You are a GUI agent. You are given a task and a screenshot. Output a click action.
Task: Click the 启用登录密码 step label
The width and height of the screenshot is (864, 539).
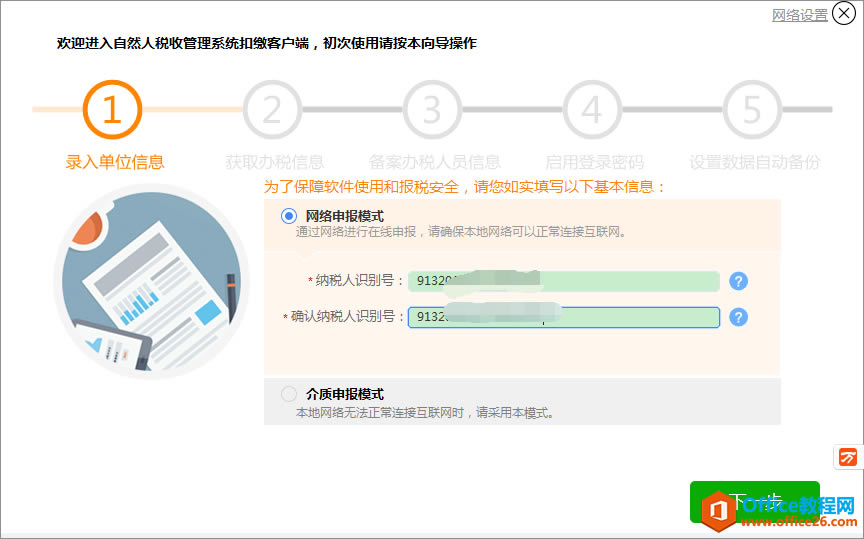[594, 162]
